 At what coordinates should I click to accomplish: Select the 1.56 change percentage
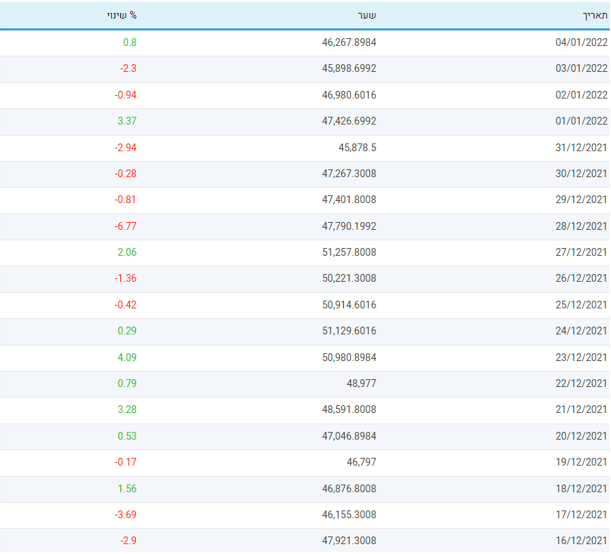click(x=128, y=488)
